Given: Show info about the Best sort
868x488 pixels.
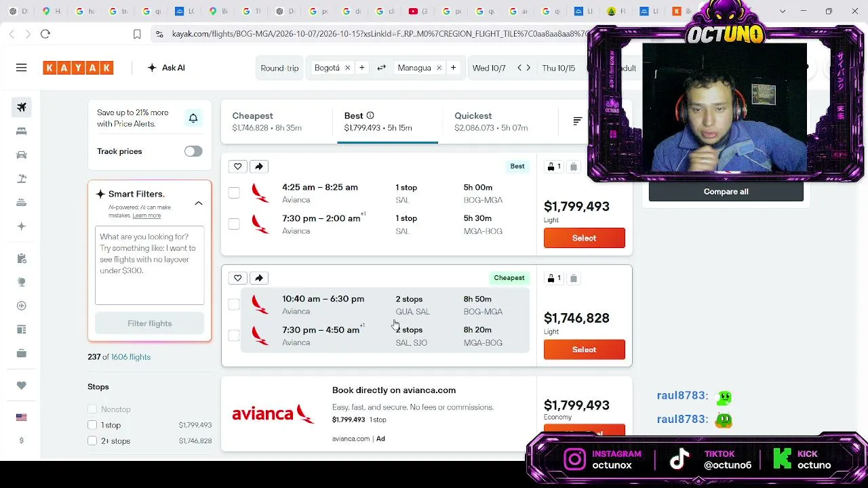Looking at the screenshot, I should [x=370, y=116].
